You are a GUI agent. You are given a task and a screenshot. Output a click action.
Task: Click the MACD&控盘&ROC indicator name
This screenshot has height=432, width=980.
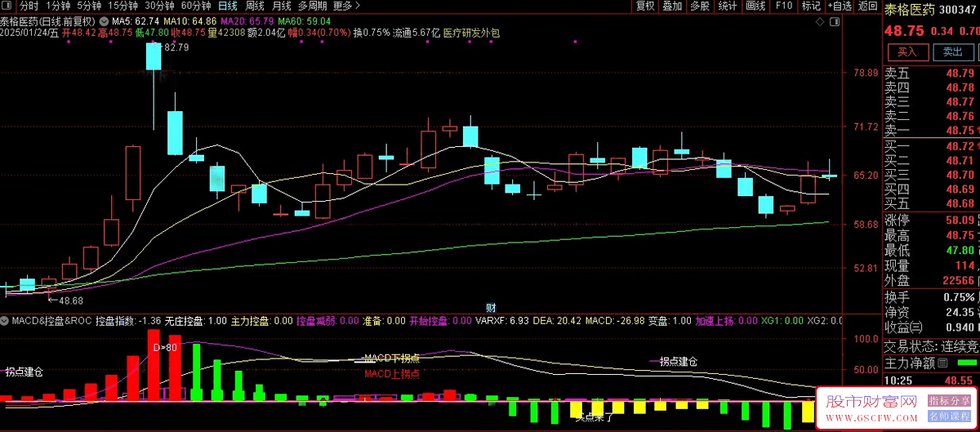[51, 321]
